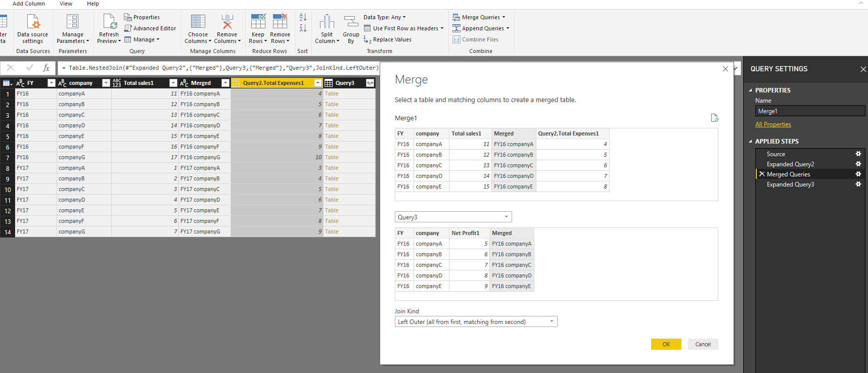Open the All Properties link

click(x=773, y=124)
